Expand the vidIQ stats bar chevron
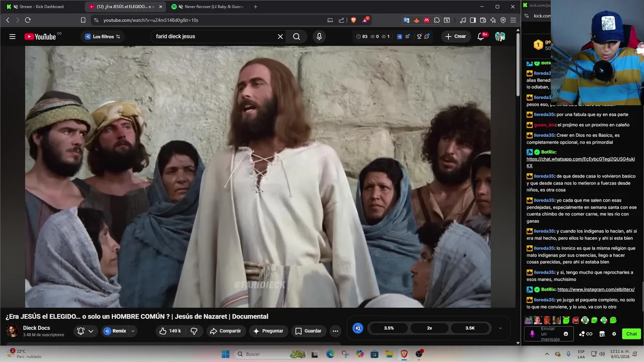The height and width of the screenshot is (362, 644). pos(500,328)
